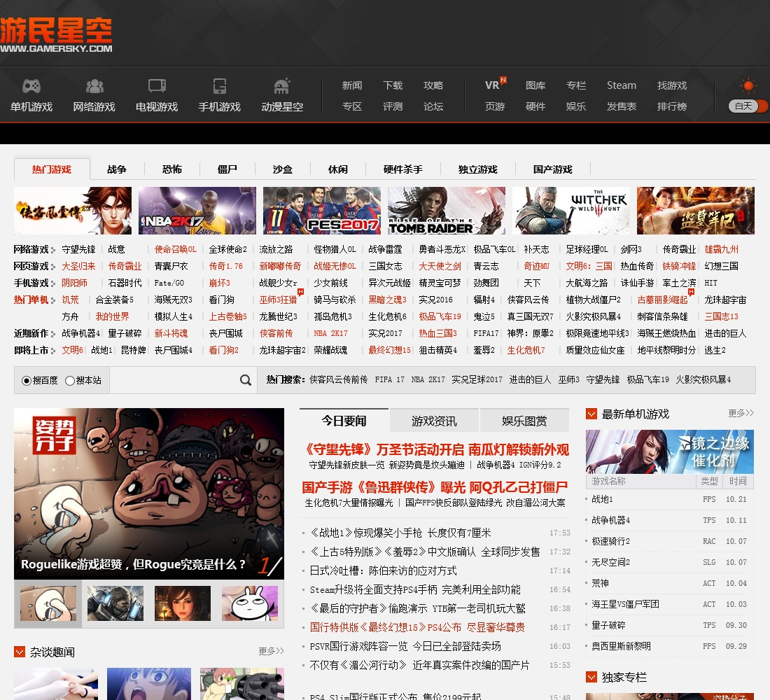Open news Steam升级将全面支持PS4手柄
The height and width of the screenshot is (700, 770).
(x=415, y=589)
